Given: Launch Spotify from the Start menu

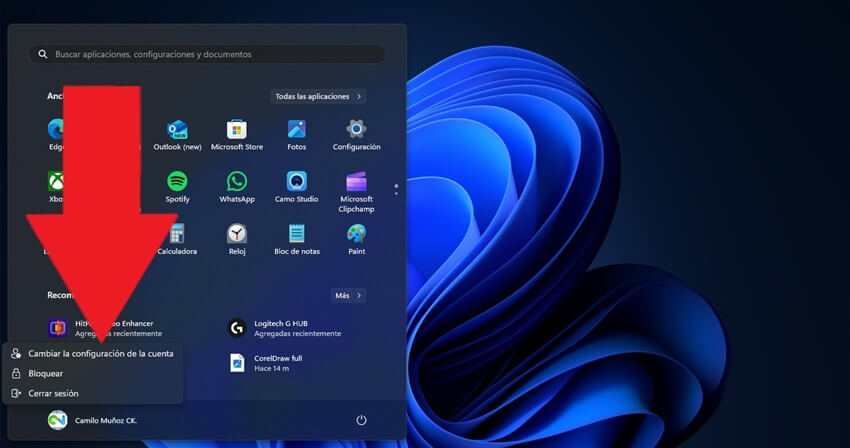Looking at the screenshot, I should click(177, 187).
